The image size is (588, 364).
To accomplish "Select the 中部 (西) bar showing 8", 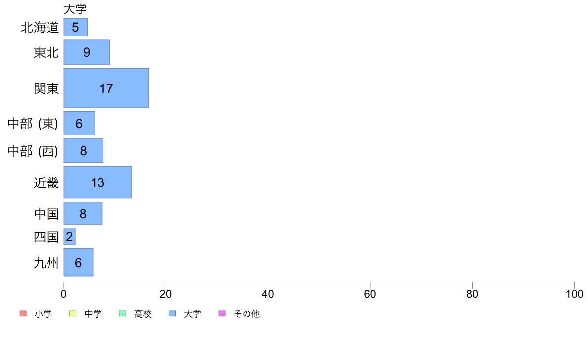I will coord(83,151).
